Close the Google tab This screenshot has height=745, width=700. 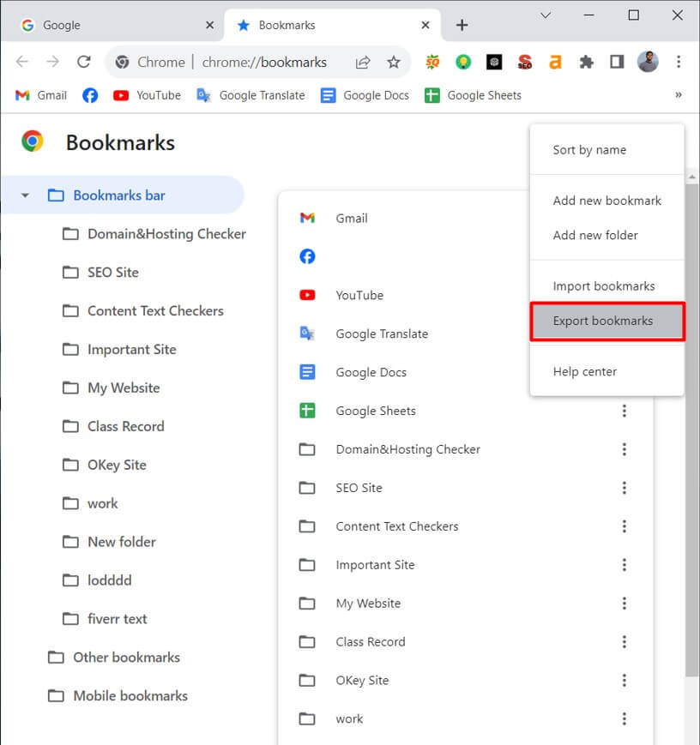[209, 25]
